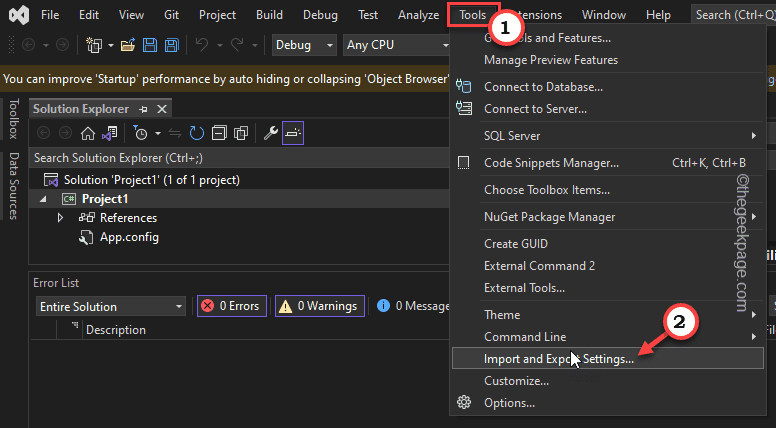This screenshot has width=776, height=428.
Task: Open the Help menu
Action: [658, 15]
